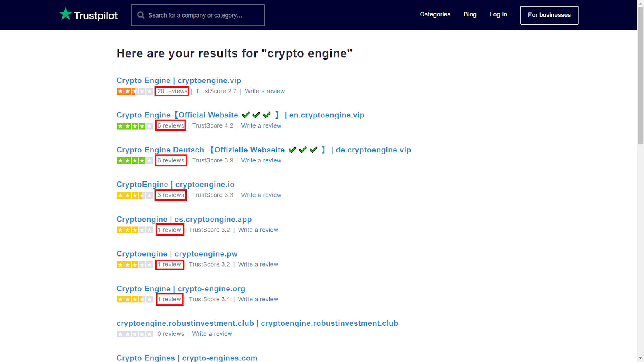Write a review for cryptoengine.robustinvestment.club

(212, 334)
